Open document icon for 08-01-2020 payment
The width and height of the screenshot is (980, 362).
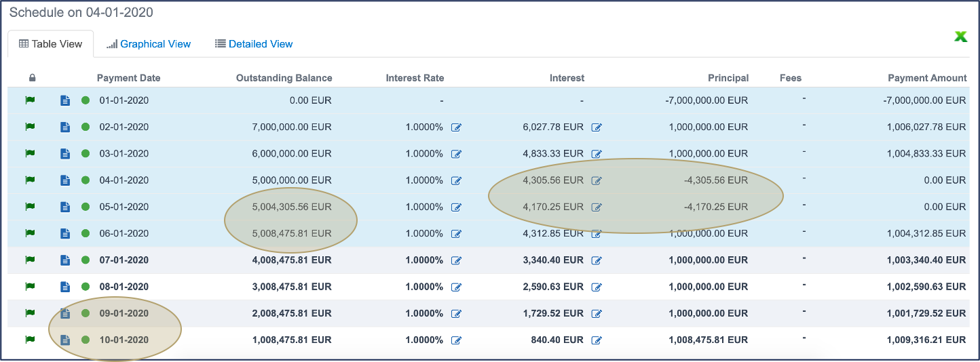click(x=65, y=287)
